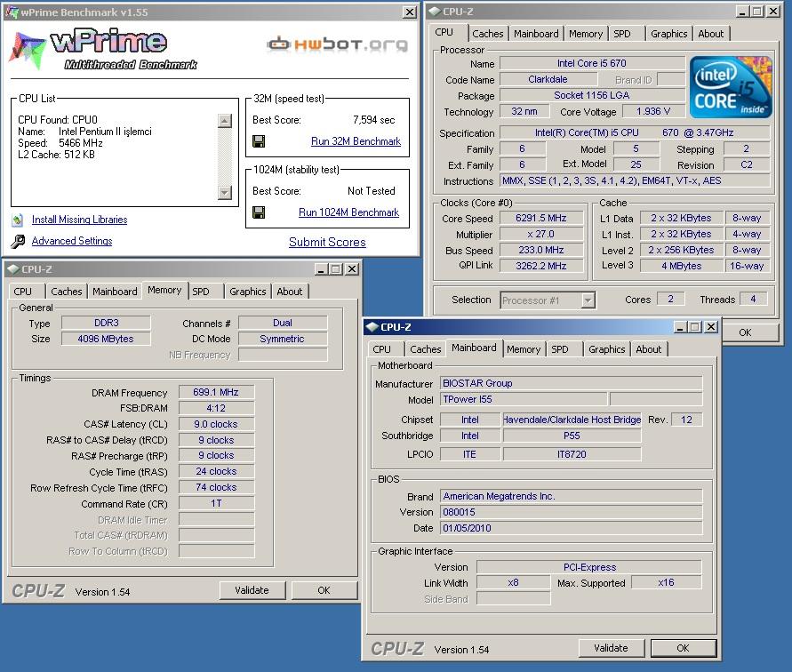This screenshot has height=672, width=792.
Task: Click the Advanced Settings wrench icon
Action: click(18, 242)
